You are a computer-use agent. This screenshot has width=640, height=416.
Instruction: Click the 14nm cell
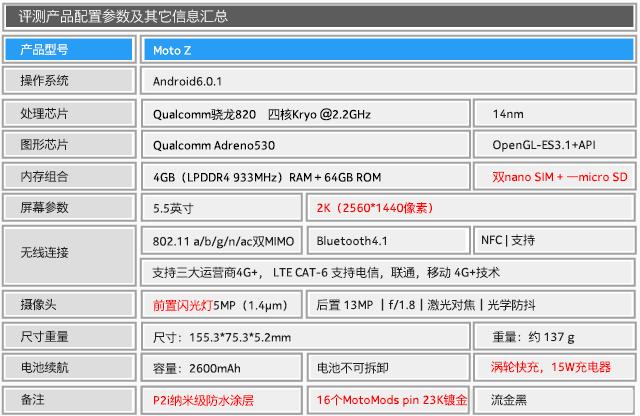coord(554,113)
